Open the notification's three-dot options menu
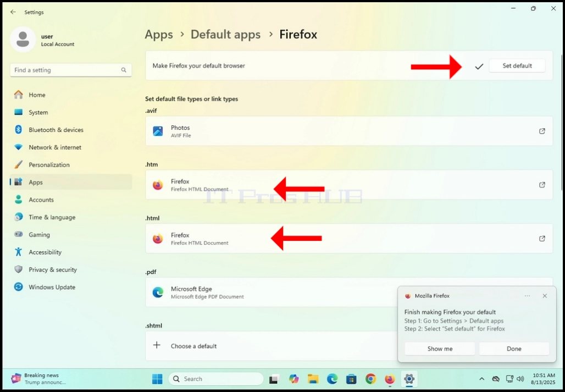Screen dimensions: 565x392 pos(527,296)
